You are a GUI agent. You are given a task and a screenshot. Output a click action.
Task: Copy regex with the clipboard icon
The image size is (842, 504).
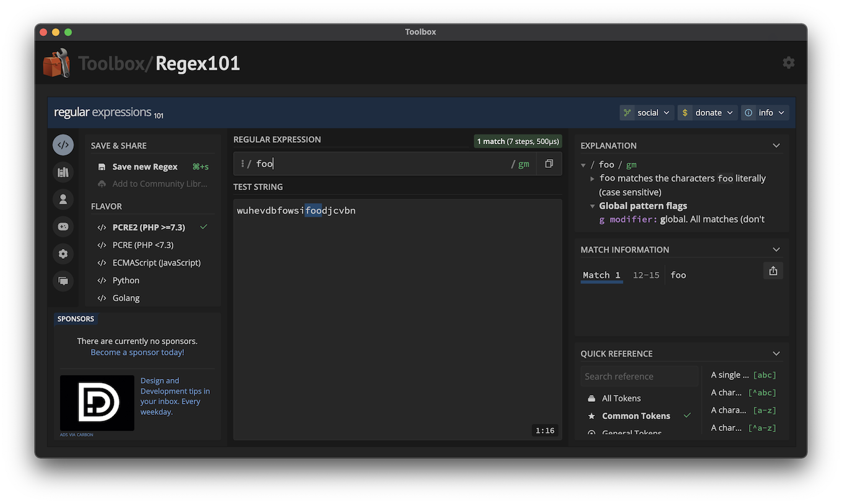(x=549, y=163)
